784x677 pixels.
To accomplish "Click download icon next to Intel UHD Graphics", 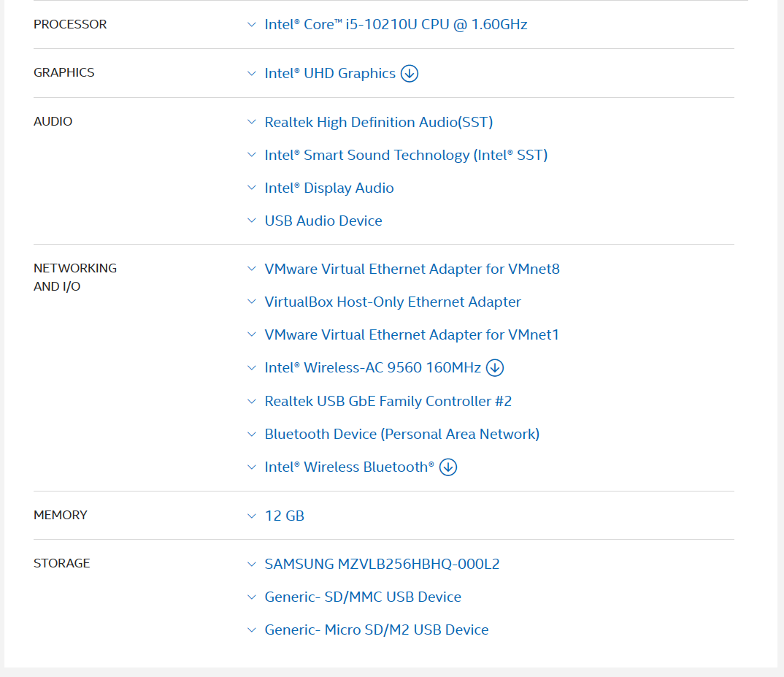I will pyautogui.click(x=410, y=74).
